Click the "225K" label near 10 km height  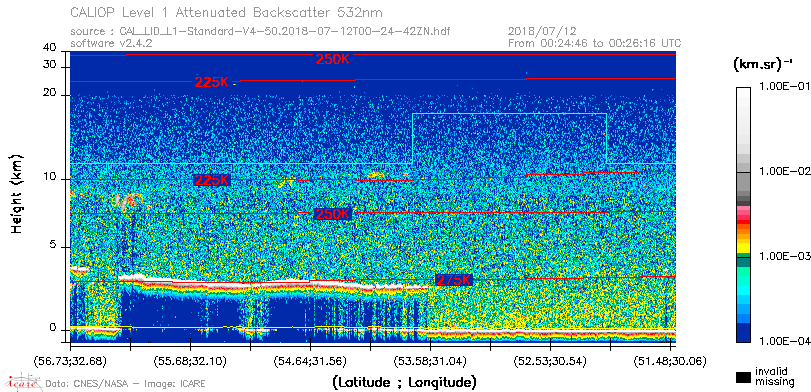point(212,179)
